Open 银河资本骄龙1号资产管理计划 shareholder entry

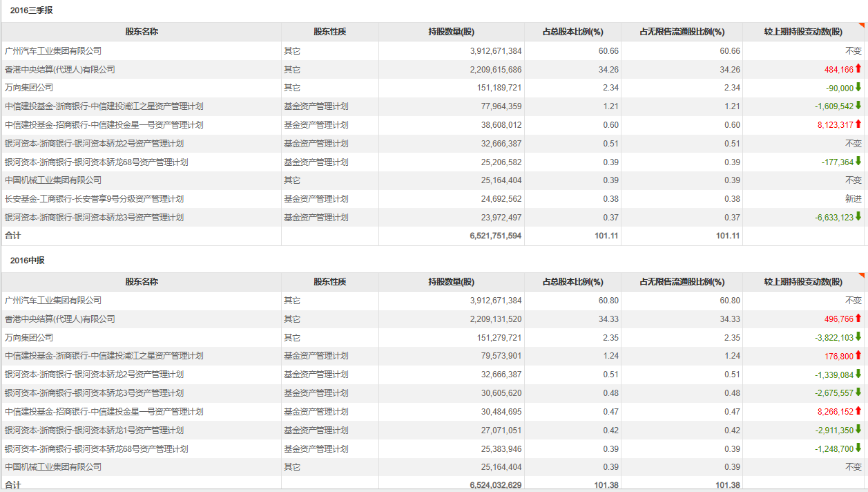coord(95,430)
